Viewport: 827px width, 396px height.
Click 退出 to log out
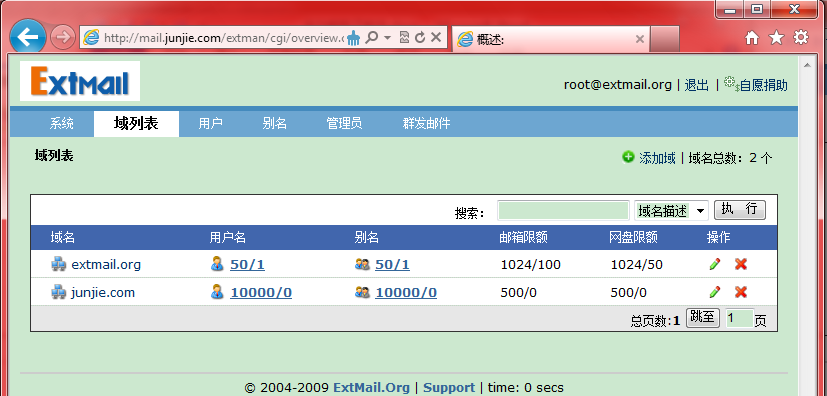click(697, 85)
